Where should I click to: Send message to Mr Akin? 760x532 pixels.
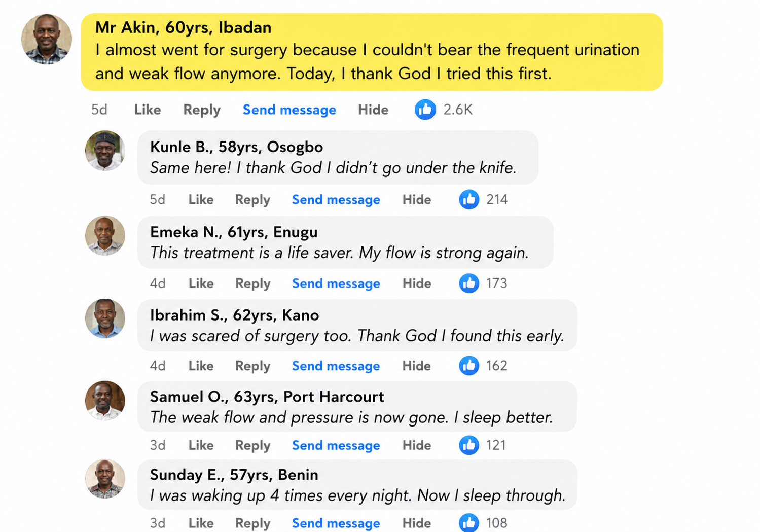click(289, 110)
